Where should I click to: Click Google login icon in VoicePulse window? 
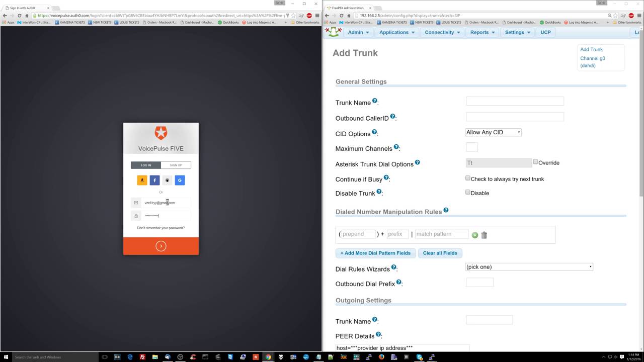[180, 180]
